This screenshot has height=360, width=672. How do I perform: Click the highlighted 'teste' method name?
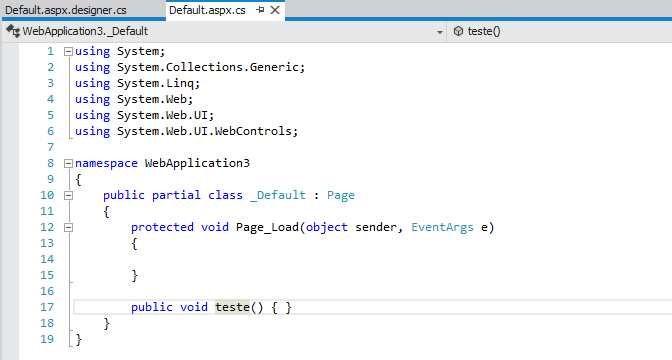click(232, 307)
